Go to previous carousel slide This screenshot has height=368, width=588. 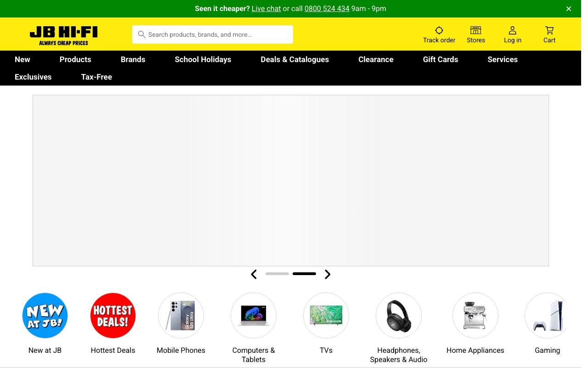[254, 274]
